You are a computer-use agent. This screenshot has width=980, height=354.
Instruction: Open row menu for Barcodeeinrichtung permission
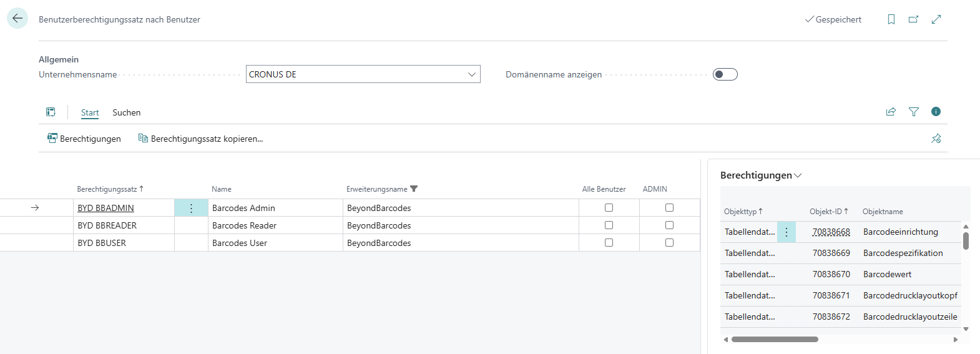coord(786,232)
